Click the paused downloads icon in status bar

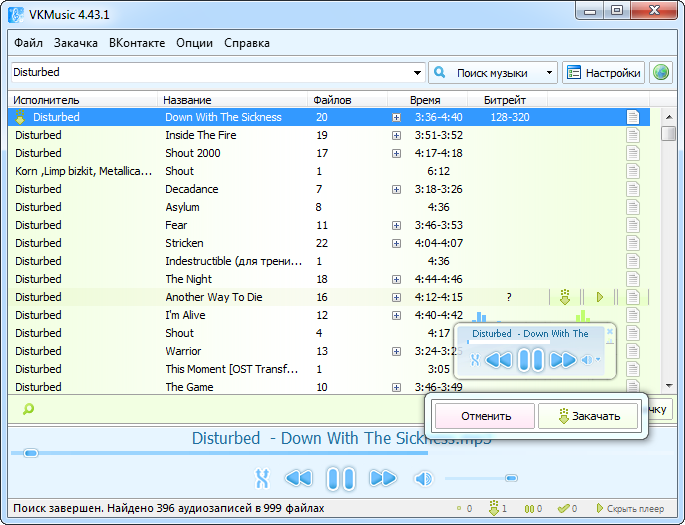529,508
